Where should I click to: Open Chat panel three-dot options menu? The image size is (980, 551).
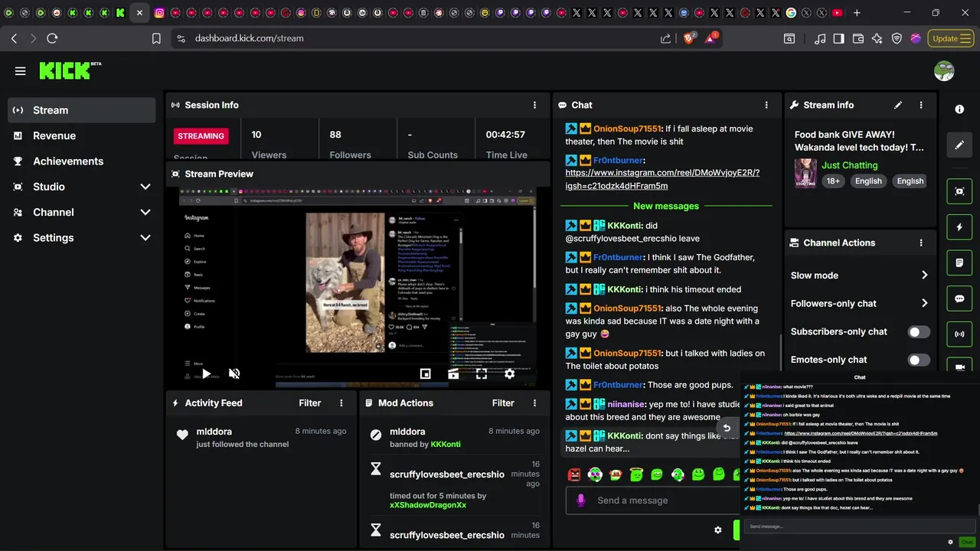pos(766,105)
